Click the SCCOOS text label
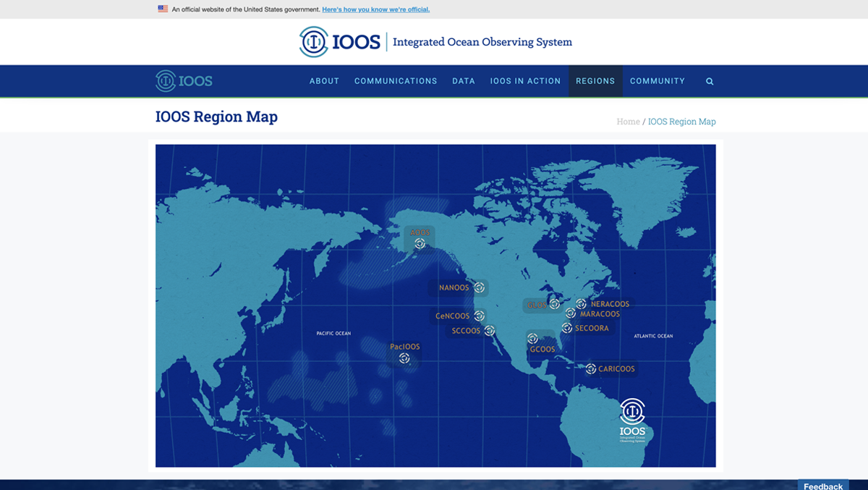868x490 pixels. coord(467,331)
